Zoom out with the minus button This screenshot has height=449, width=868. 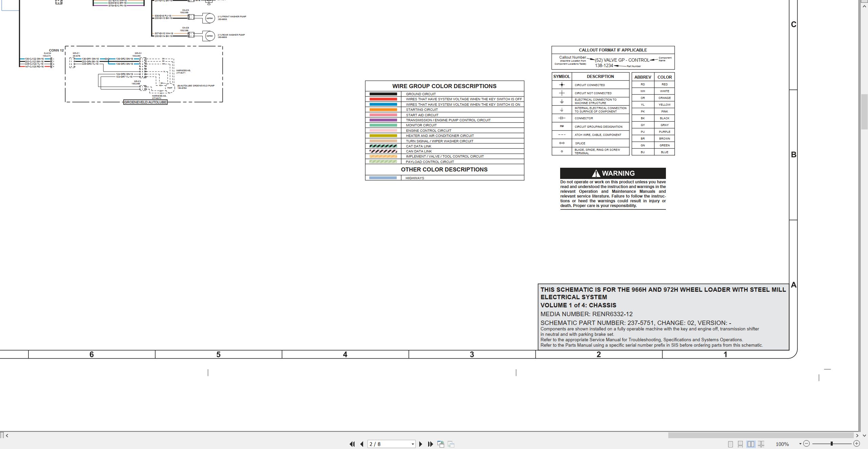pyautogui.click(x=806, y=444)
